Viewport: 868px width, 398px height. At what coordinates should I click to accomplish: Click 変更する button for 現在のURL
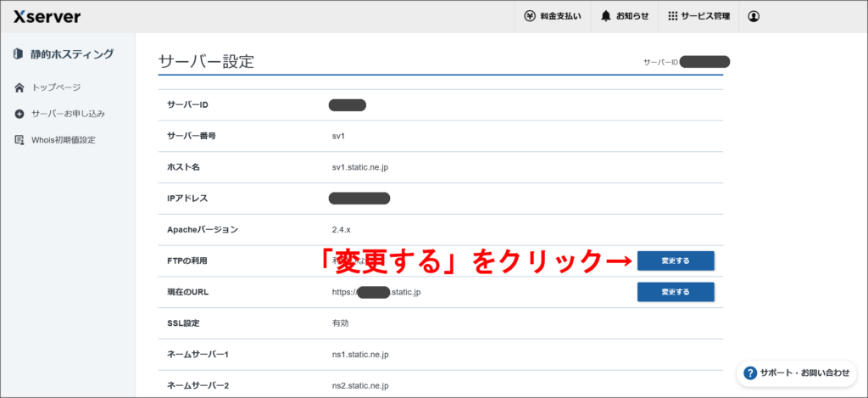pyautogui.click(x=676, y=292)
